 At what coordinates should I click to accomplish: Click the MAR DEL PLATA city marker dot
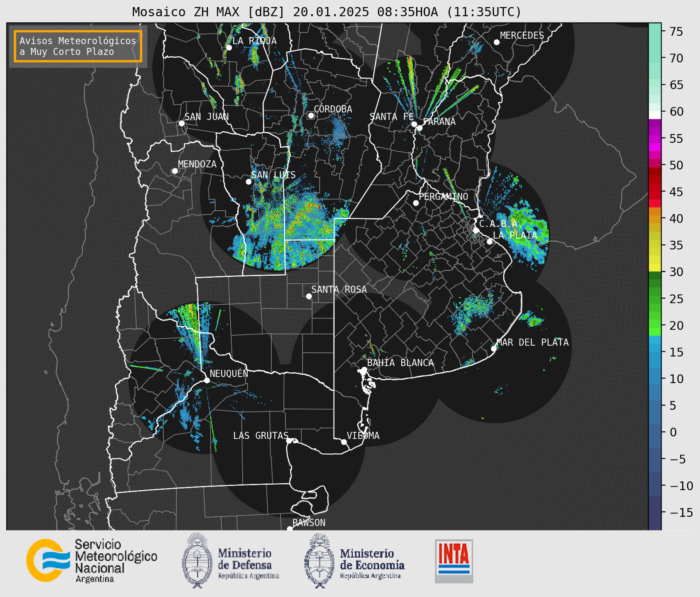(x=493, y=349)
